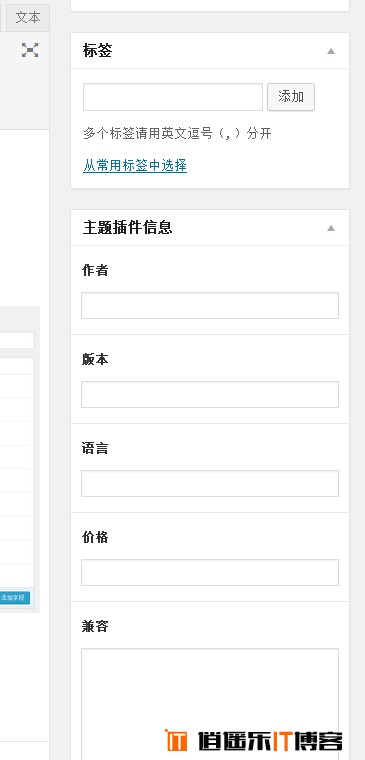Click the 版本 field label
Screen dimensions: 365x760
(x=95, y=360)
